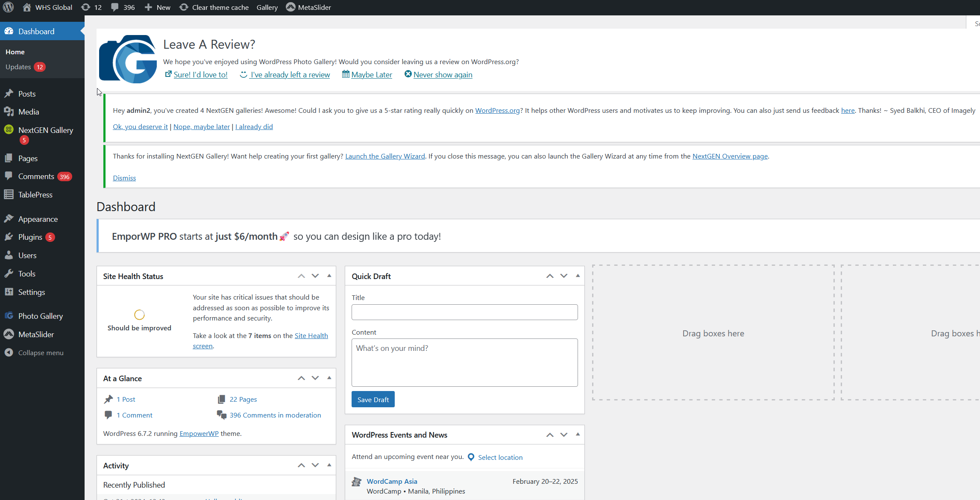Open the Appearance menu label

(x=38, y=219)
